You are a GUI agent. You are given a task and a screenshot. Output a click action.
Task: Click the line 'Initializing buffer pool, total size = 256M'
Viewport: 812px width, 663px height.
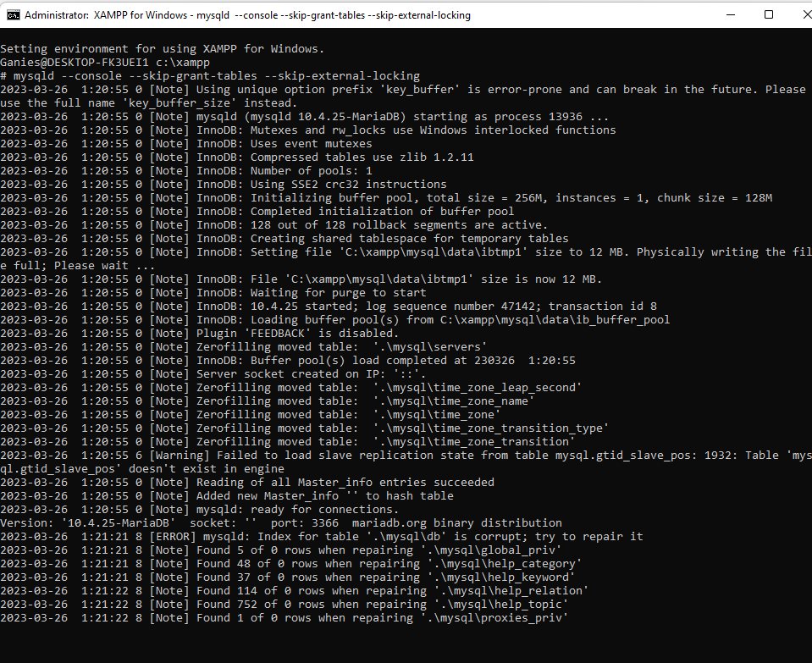point(386,198)
